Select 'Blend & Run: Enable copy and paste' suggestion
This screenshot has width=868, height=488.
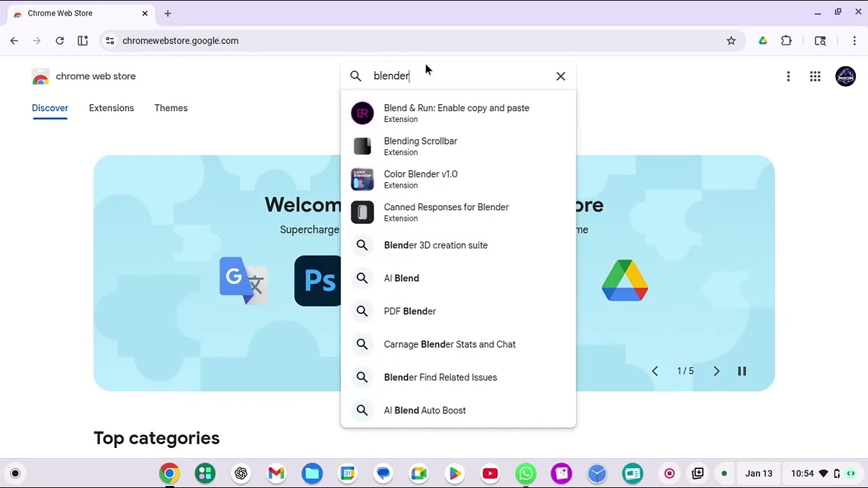[x=458, y=113]
